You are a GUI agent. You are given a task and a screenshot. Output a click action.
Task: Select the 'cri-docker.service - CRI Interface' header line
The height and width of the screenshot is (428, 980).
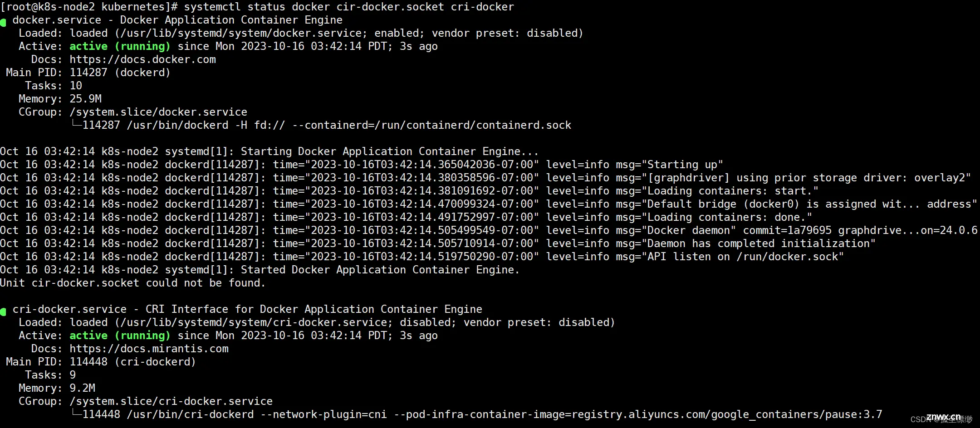click(x=247, y=309)
